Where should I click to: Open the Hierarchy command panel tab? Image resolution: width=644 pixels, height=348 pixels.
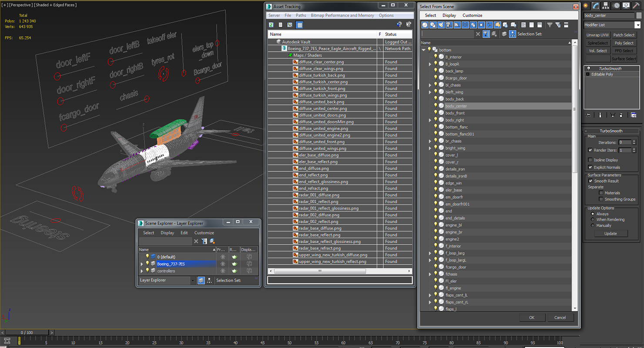click(606, 6)
